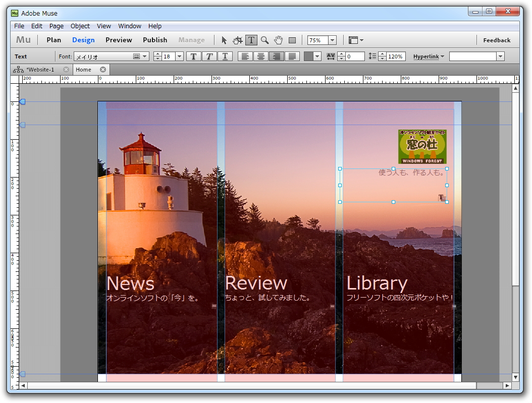This screenshot has height=403, width=532.
Task: Open the Object menu
Action: pos(80,26)
